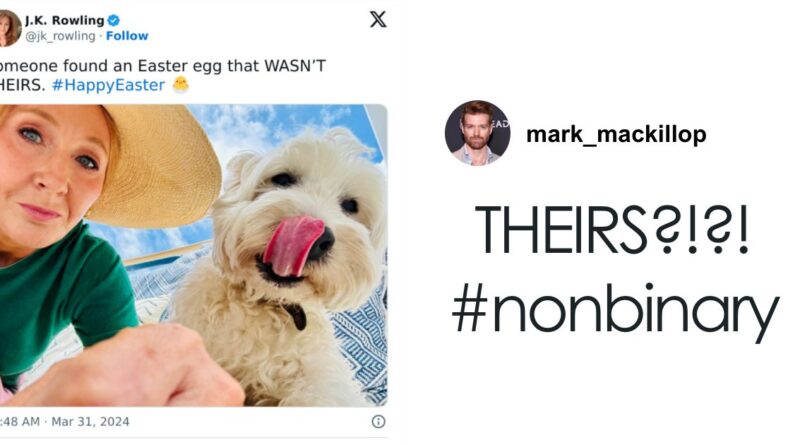The image size is (800, 445).
Task: Open the Mar 31, 2024 timestamp
Action: point(90,422)
